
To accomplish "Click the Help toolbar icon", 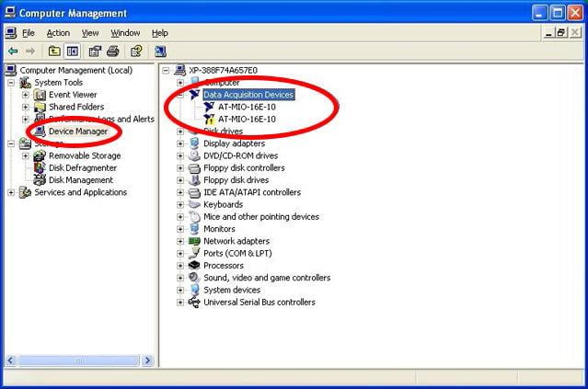I will tap(136, 51).
